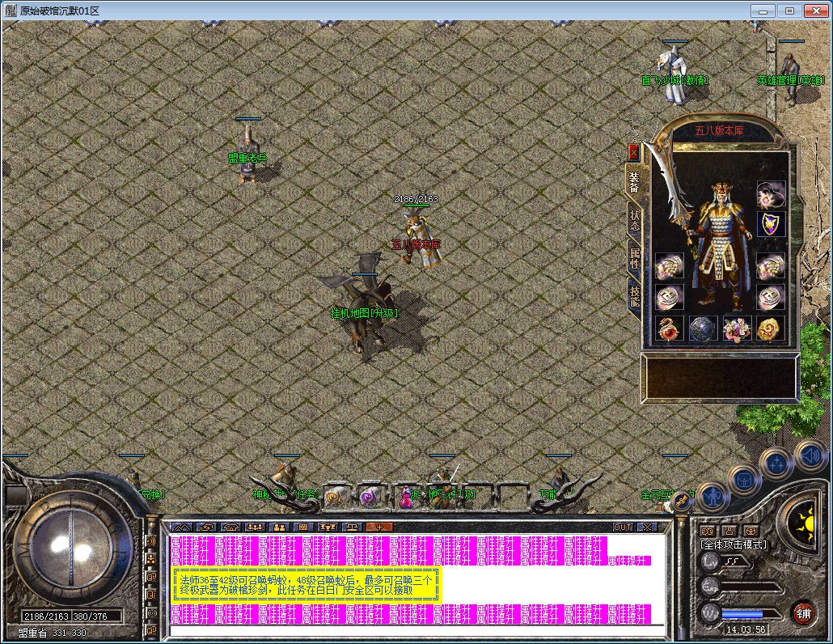Click the OUT button on chat bar
The width and height of the screenshot is (833, 644).
pyautogui.click(x=623, y=527)
